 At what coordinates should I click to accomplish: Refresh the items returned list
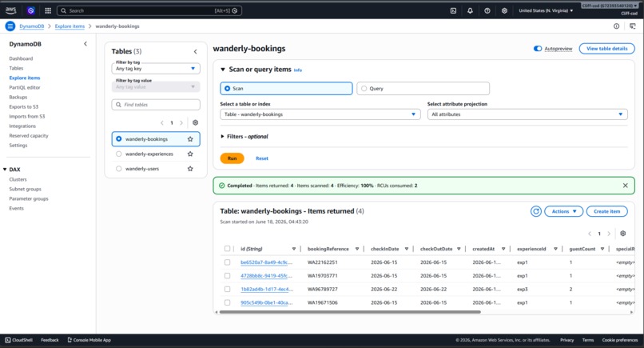tap(535, 211)
